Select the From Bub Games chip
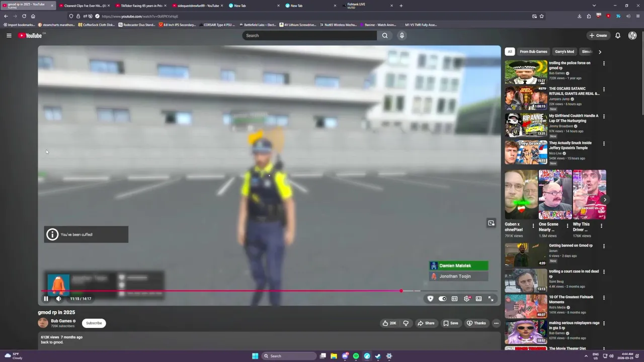Image resolution: width=644 pixels, height=362 pixels. (533, 51)
